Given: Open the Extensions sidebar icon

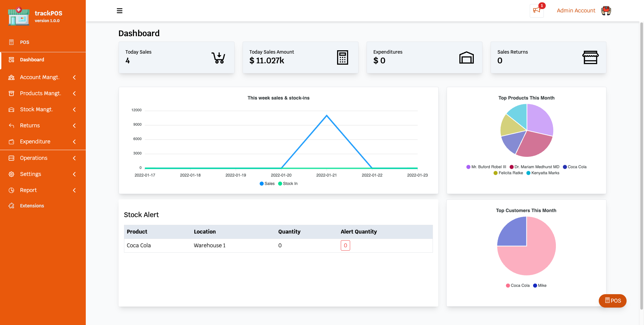Looking at the screenshot, I should coord(11,206).
